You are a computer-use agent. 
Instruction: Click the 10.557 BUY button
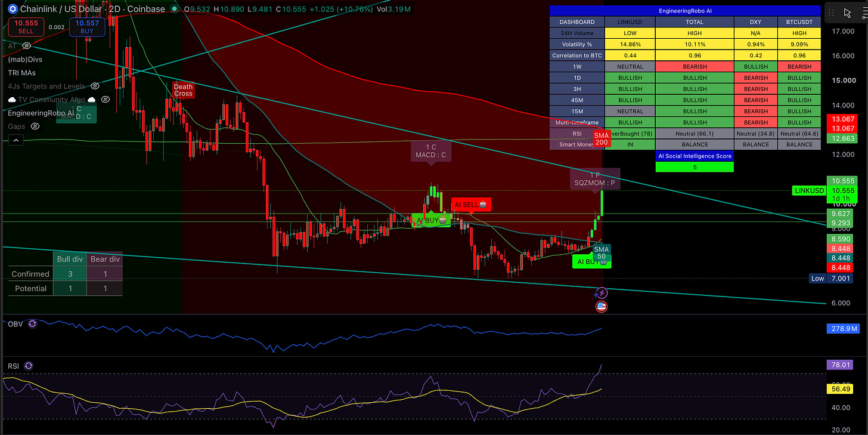tap(87, 26)
